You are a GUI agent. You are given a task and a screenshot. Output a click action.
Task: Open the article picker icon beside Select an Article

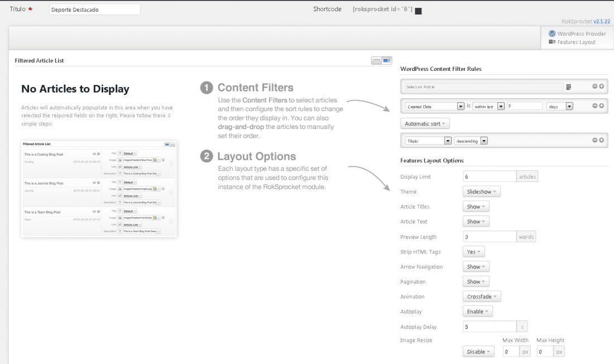(569, 87)
